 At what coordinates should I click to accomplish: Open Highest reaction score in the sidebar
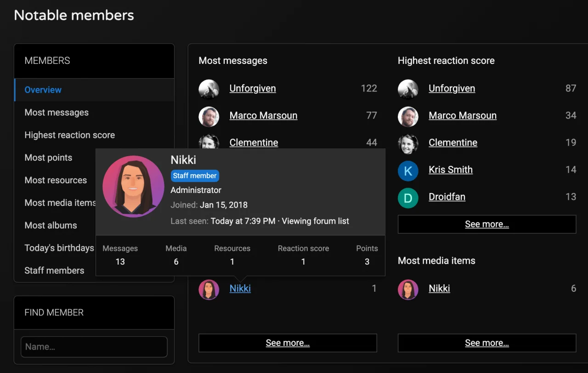coord(70,135)
